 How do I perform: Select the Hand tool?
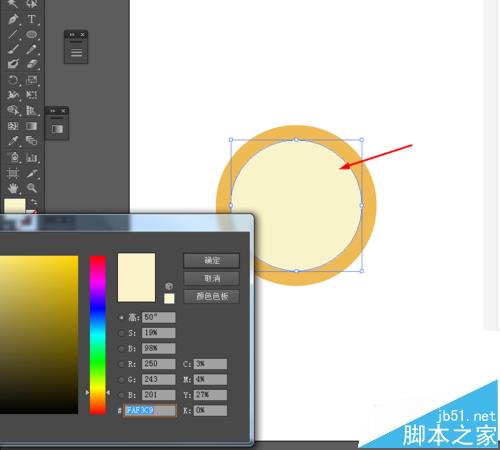click(x=13, y=188)
